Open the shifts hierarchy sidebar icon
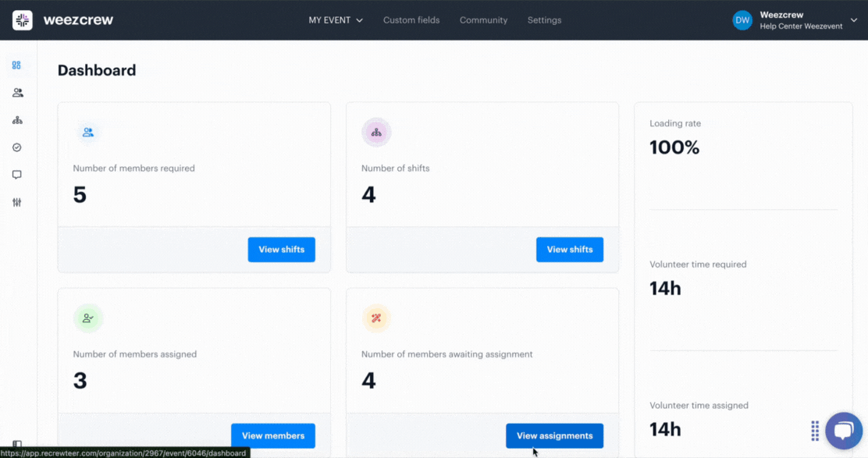Screen dimensions: 868x458 tap(17, 120)
